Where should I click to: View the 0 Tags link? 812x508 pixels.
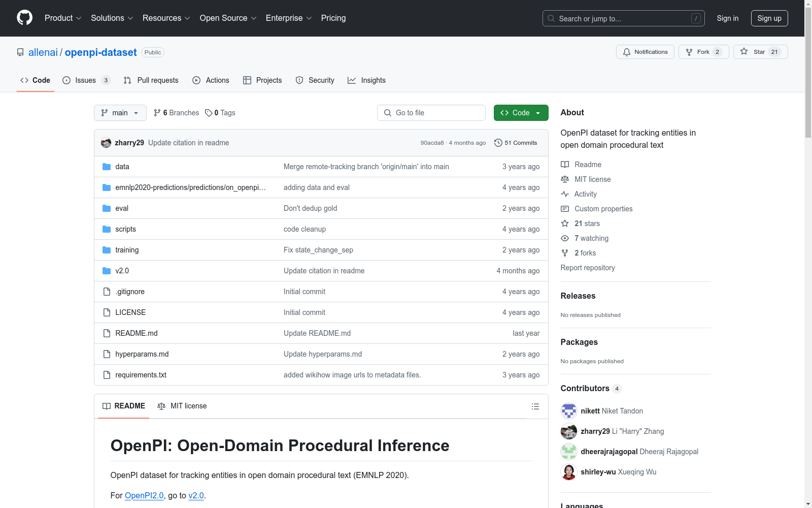[x=220, y=113]
